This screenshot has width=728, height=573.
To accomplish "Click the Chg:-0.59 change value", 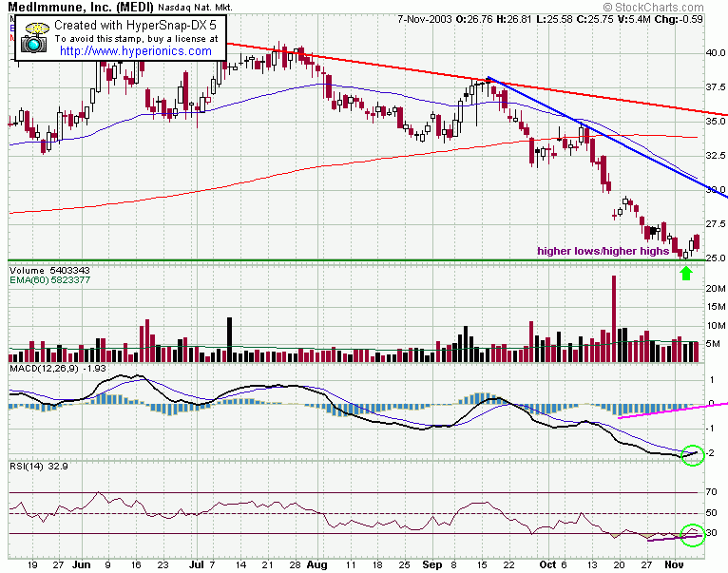I will (x=679, y=19).
